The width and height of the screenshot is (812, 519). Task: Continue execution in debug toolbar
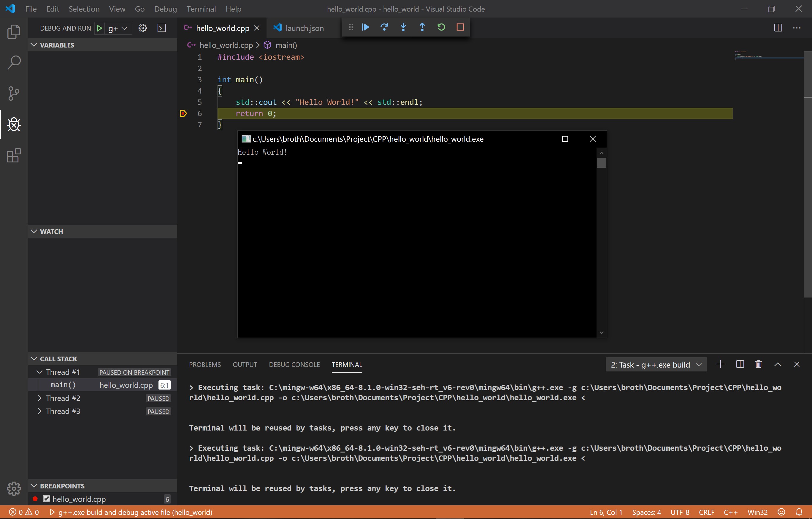click(366, 27)
